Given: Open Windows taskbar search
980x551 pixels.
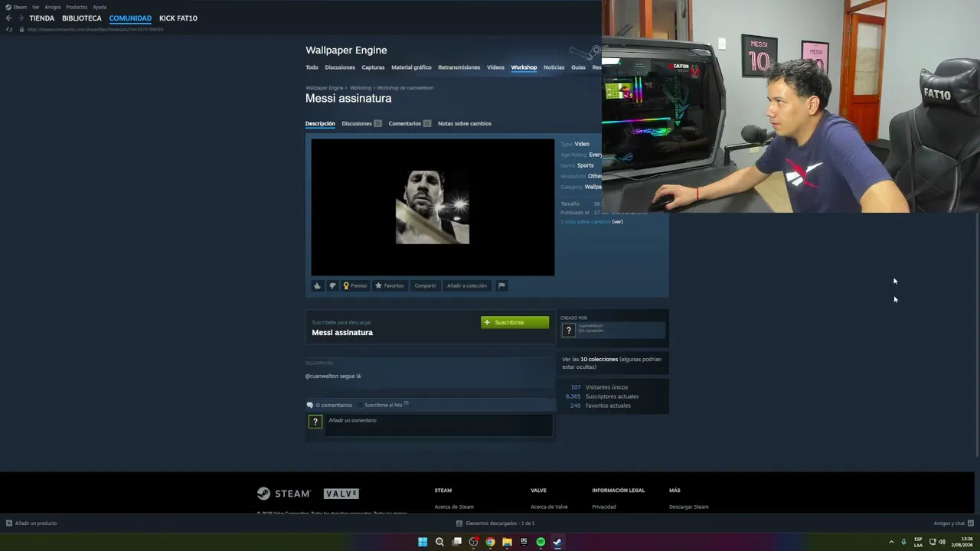Looking at the screenshot, I should pos(439,542).
